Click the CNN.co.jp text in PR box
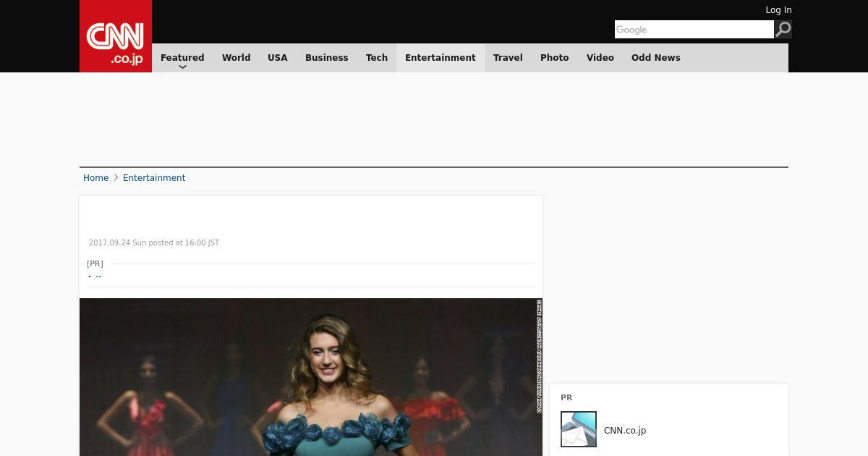Screen dimensions: 868x456 pos(625,431)
